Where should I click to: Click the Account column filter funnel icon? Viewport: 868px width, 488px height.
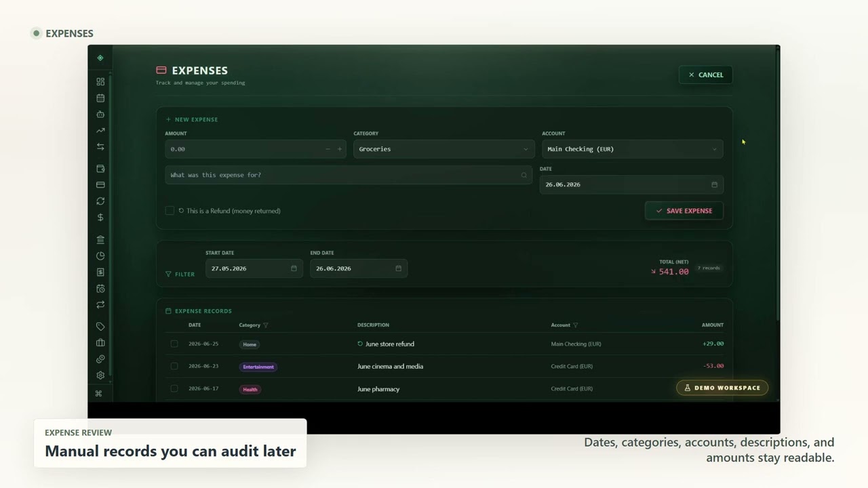click(x=575, y=325)
